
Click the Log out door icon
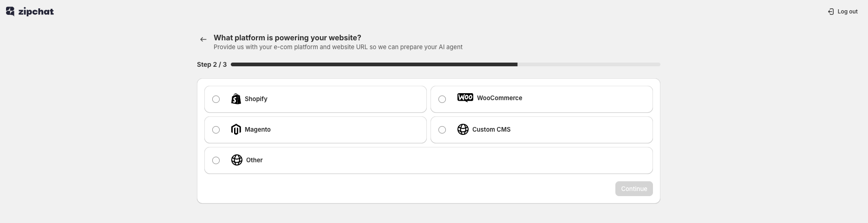831,12
